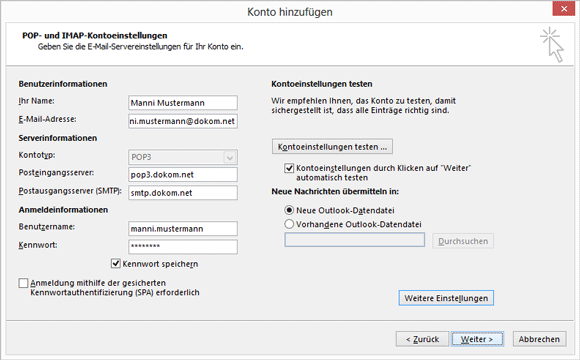Click the 'Ihr Name:' label text
The image size is (580, 360).
pyautogui.click(x=36, y=101)
